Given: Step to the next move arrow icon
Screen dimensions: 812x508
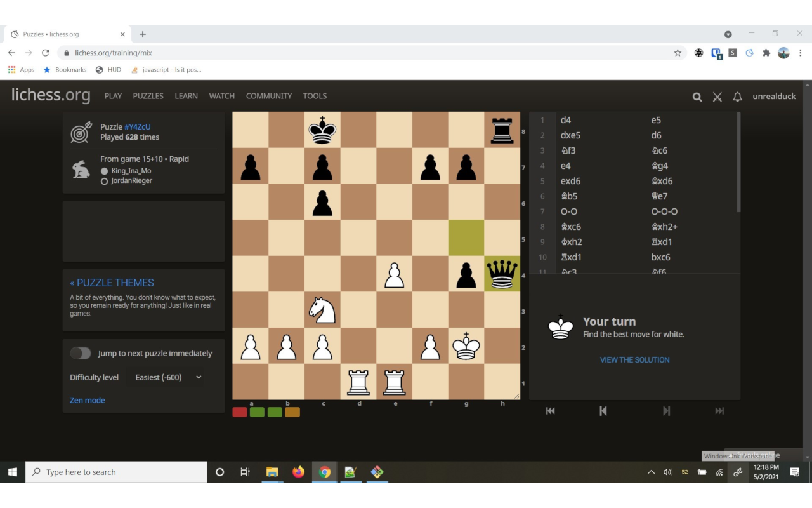Looking at the screenshot, I should click(666, 411).
